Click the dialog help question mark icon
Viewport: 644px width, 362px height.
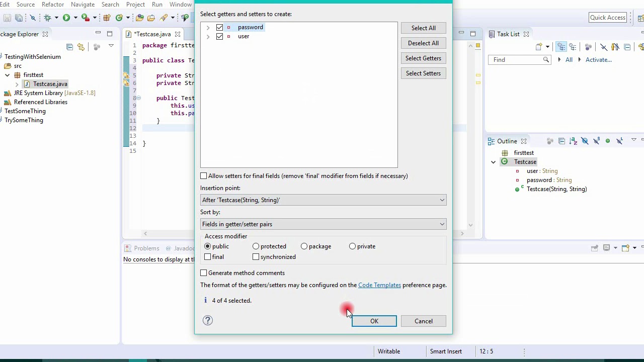click(208, 320)
